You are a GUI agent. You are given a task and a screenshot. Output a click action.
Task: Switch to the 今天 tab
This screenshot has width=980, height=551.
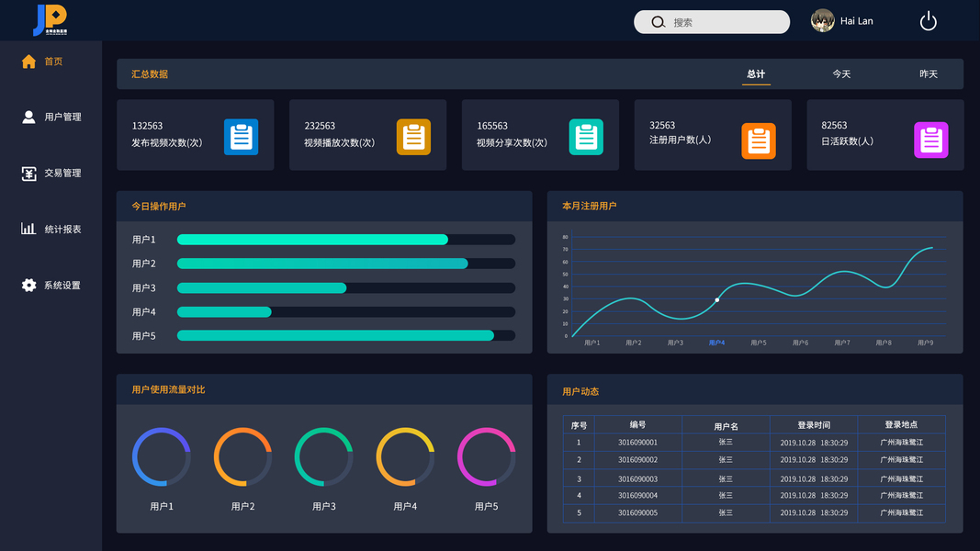click(841, 73)
